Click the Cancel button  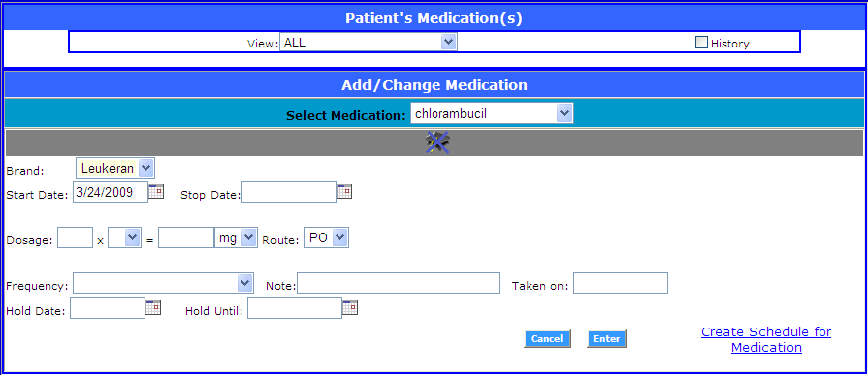pyautogui.click(x=547, y=339)
